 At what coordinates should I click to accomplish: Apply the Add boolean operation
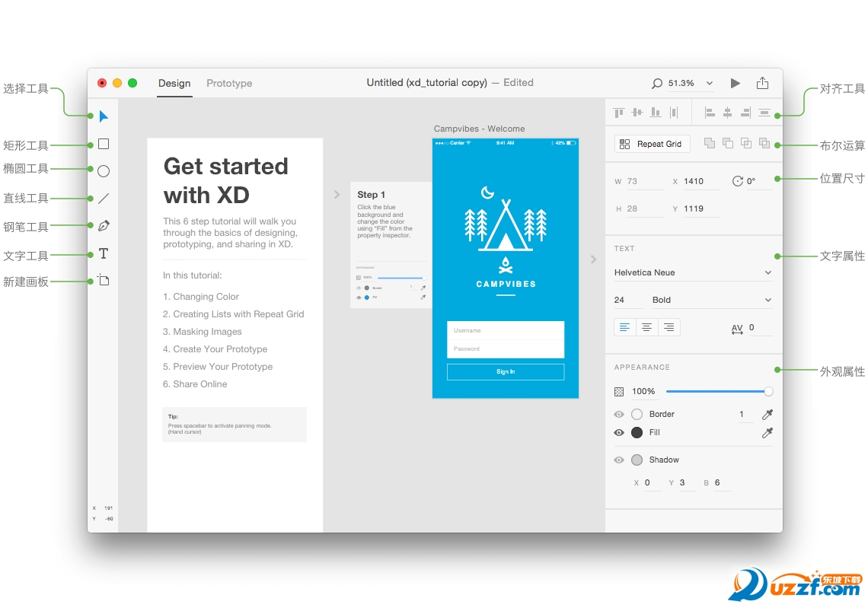709,143
